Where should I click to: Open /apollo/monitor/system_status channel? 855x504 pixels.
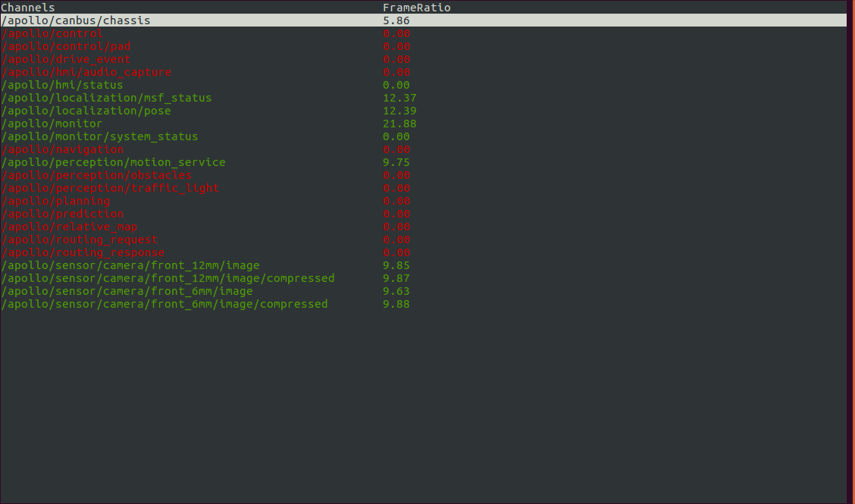pos(100,137)
